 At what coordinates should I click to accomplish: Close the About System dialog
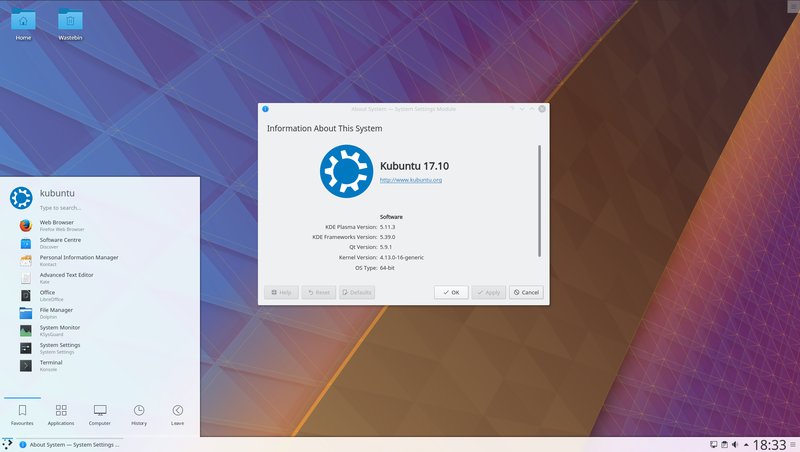542,109
